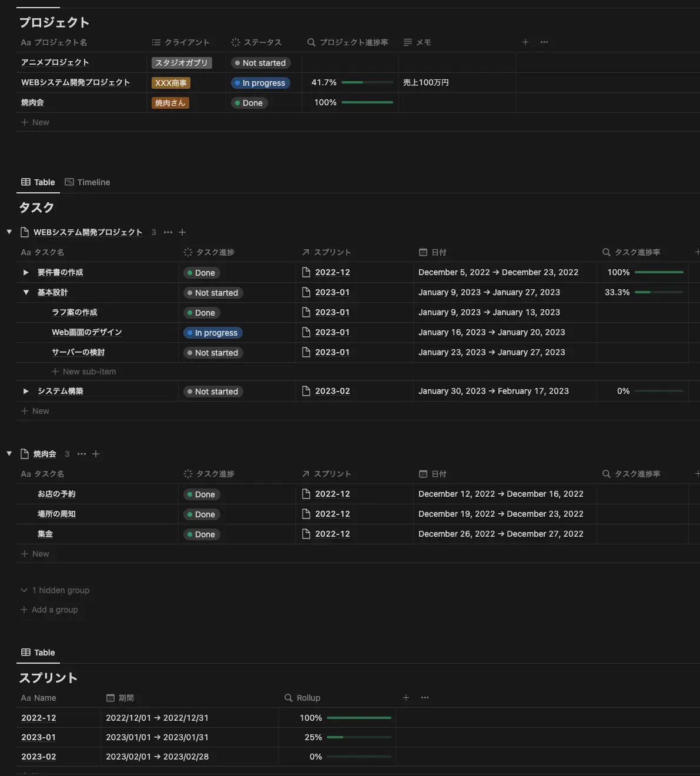
Task: Expand sub-items of 要件書の作成 task
Action: tap(26, 273)
